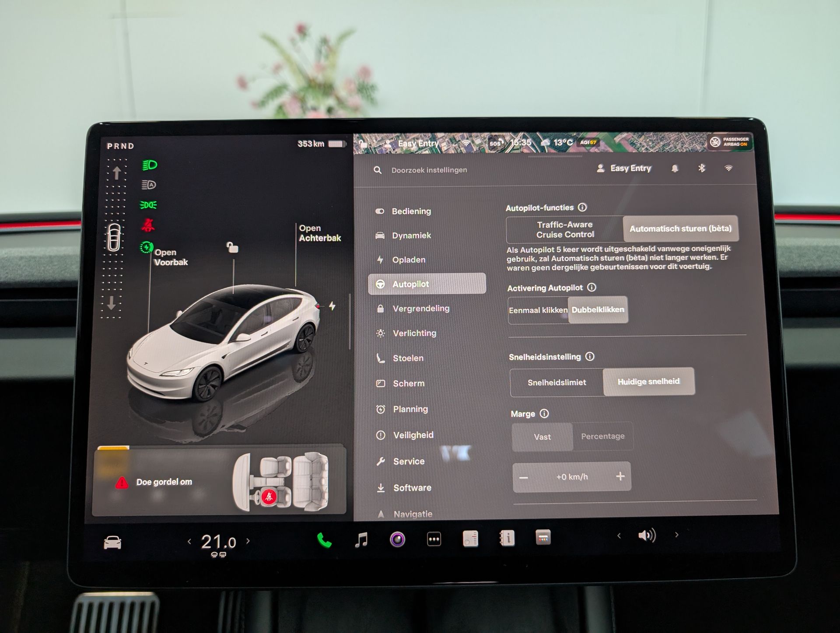Tap the green phone icon in dock
This screenshot has height=633, width=840.
324,540
